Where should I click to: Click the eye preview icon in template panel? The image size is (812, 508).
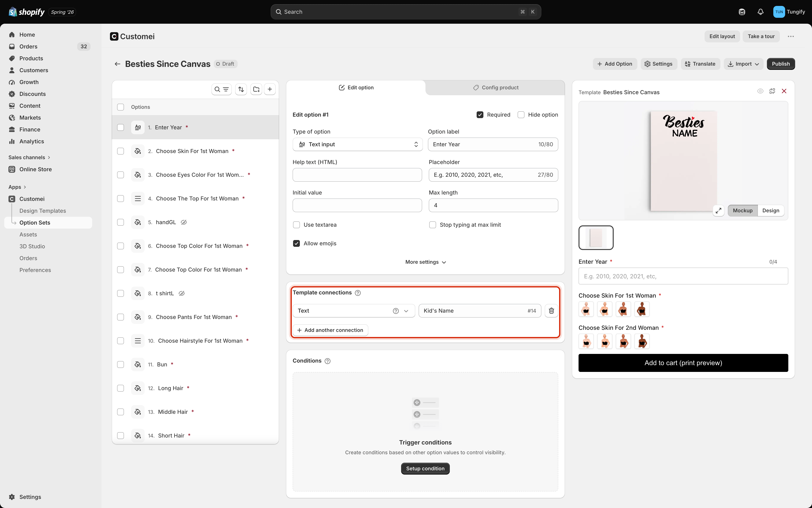pos(760,91)
